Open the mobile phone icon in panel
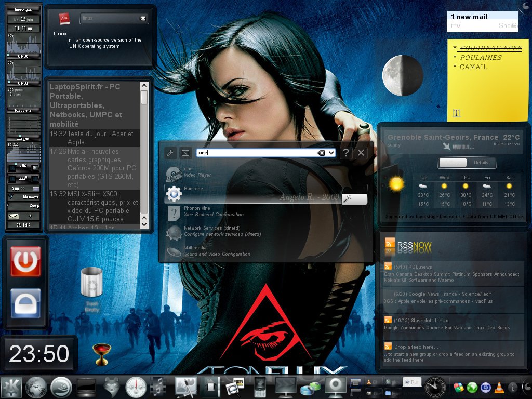This screenshot has height=399, width=532. click(x=260, y=387)
